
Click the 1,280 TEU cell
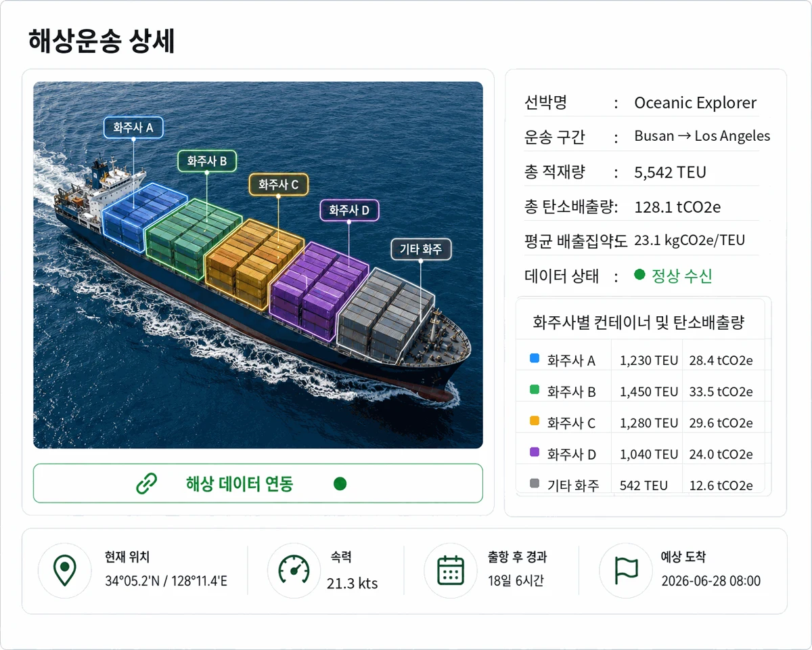(648, 422)
